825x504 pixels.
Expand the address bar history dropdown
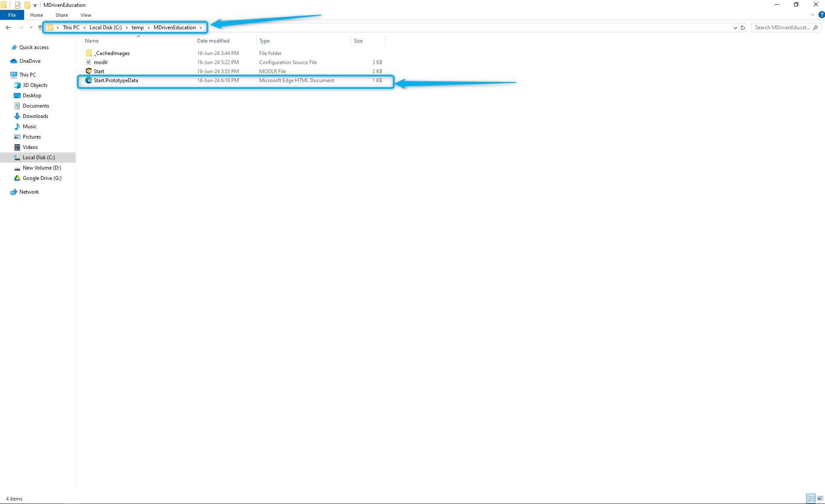pos(735,28)
